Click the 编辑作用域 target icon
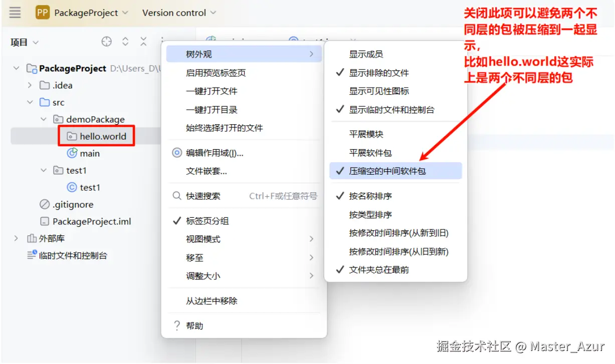 coord(176,153)
